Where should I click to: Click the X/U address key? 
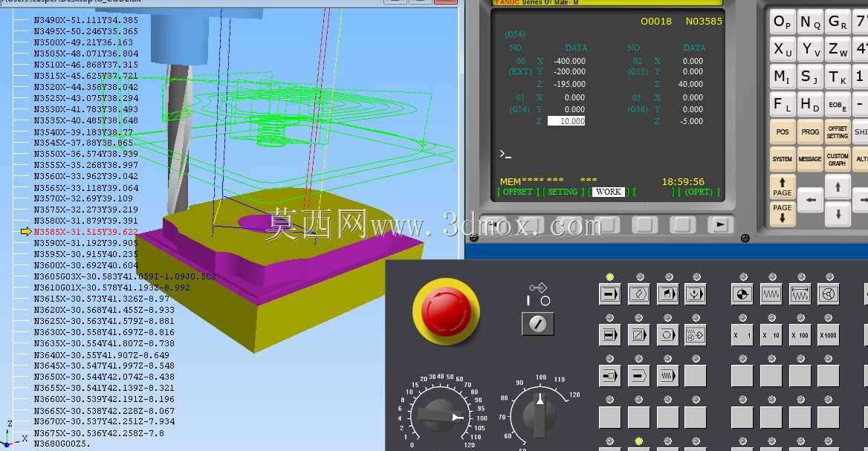tap(783, 49)
